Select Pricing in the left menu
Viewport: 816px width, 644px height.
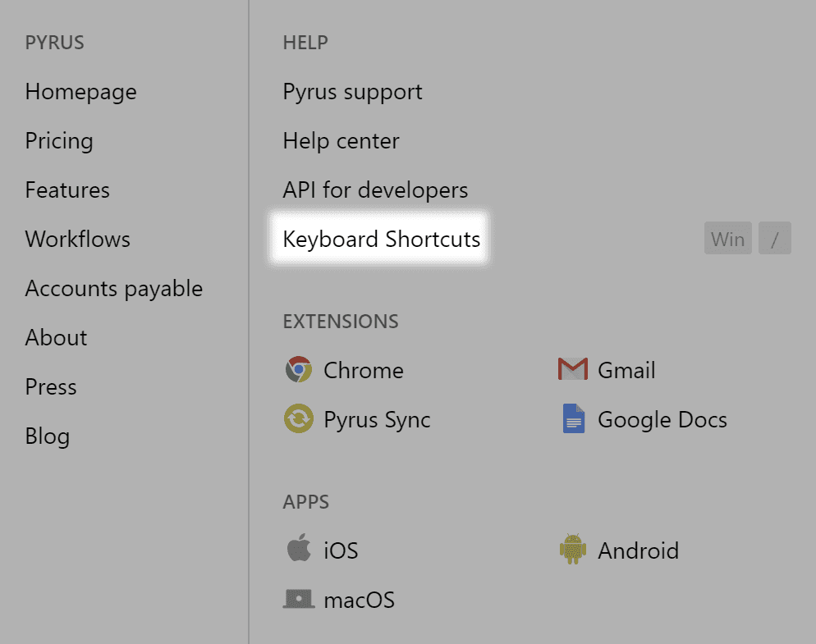(x=59, y=140)
